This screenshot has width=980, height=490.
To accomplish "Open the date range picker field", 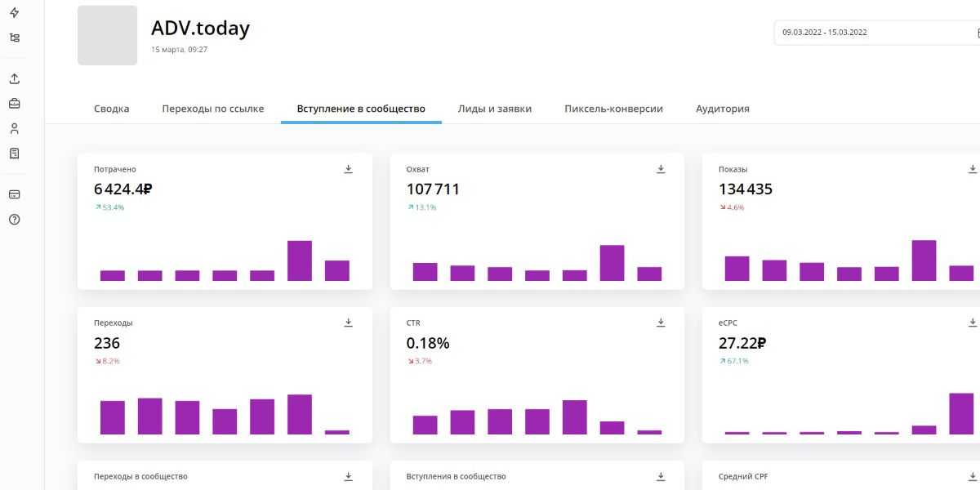I will click(874, 33).
